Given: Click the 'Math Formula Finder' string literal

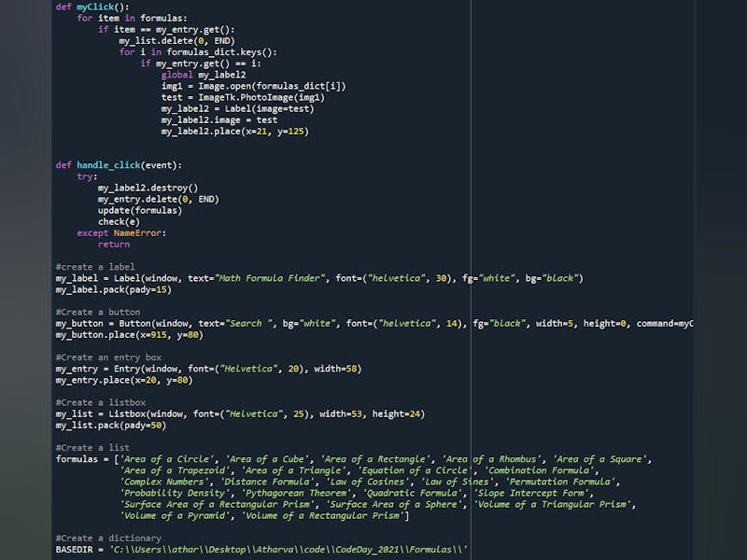Looking at the screenshot, I should (270, 278).
